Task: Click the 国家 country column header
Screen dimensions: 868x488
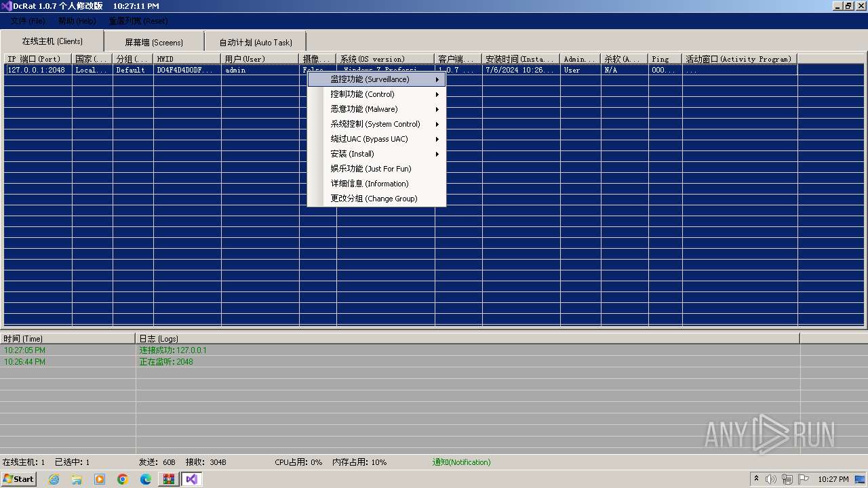Action: pyautogui.click(x=92, y=59)
